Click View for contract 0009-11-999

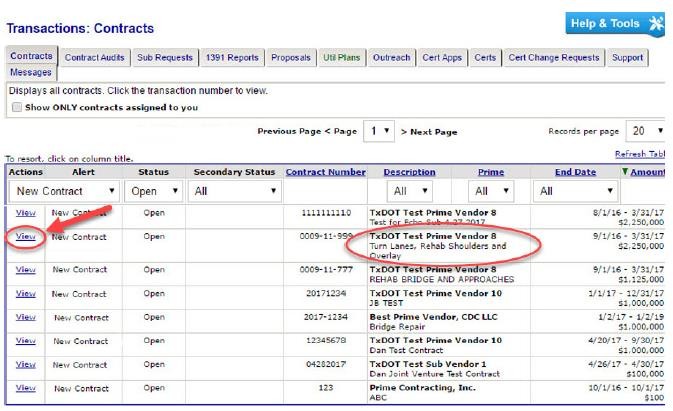coord(25,237)
